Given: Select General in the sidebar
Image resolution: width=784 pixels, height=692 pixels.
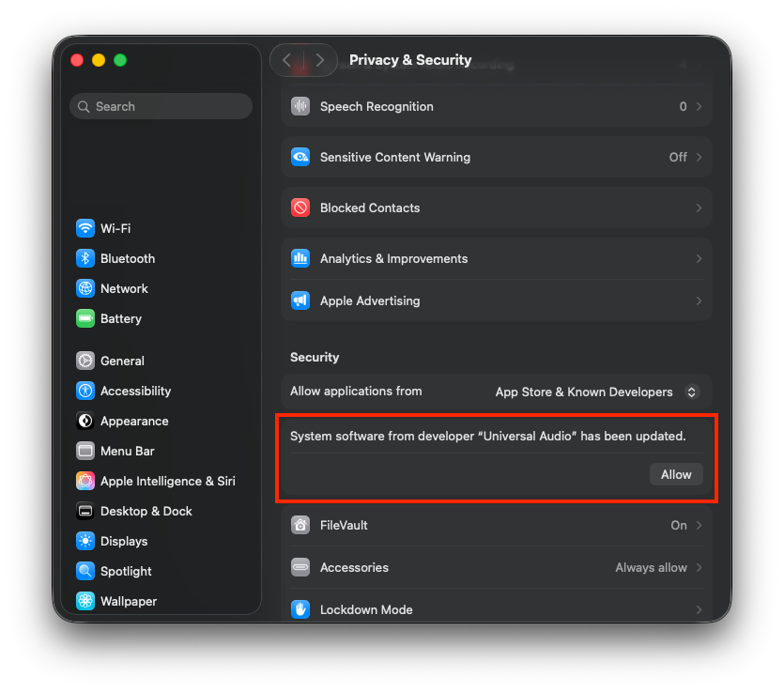Looking at the screenshot, I should [122, 361].
